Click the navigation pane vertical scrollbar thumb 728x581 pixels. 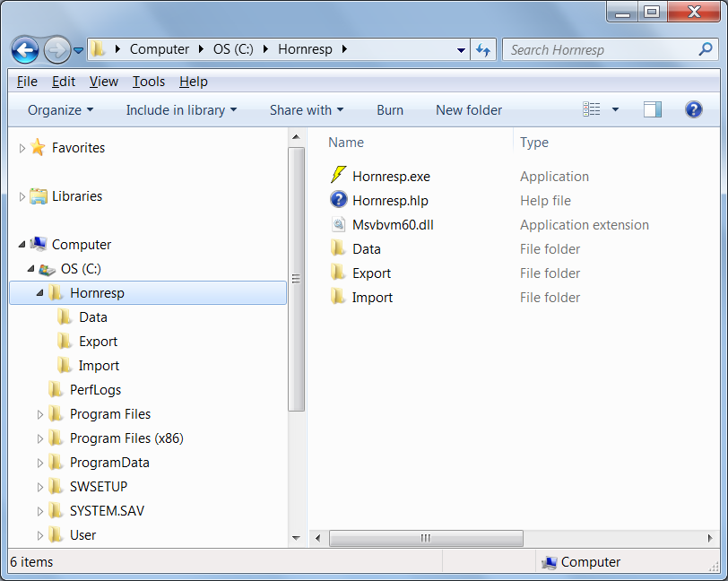click(x=296, y=279)
